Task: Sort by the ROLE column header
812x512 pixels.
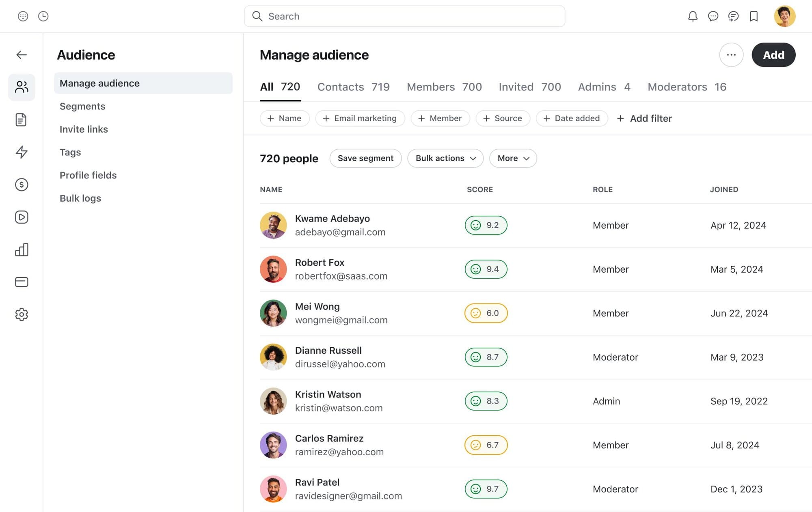Action: [603, 189]
